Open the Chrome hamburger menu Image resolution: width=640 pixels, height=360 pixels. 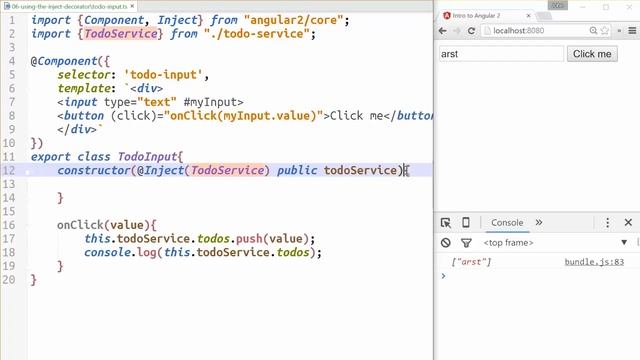coord(632,31)
